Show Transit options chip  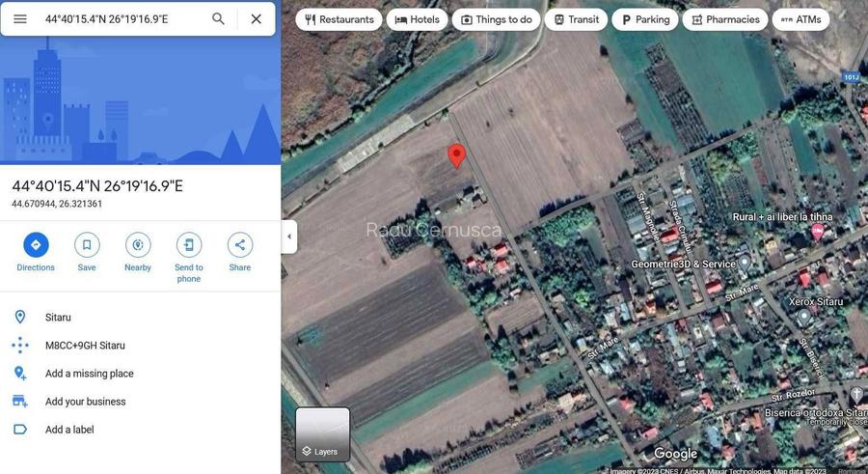577,19
